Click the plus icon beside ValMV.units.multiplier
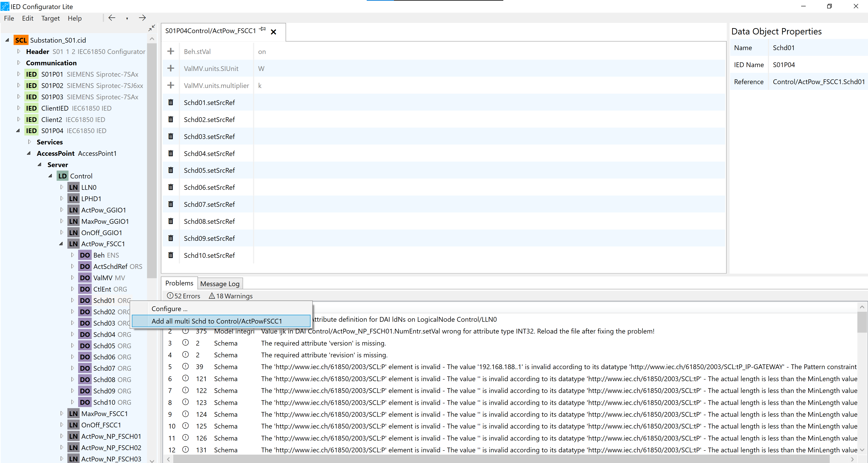868x463 pixels. pyautogui.click(x=171, y=85)
